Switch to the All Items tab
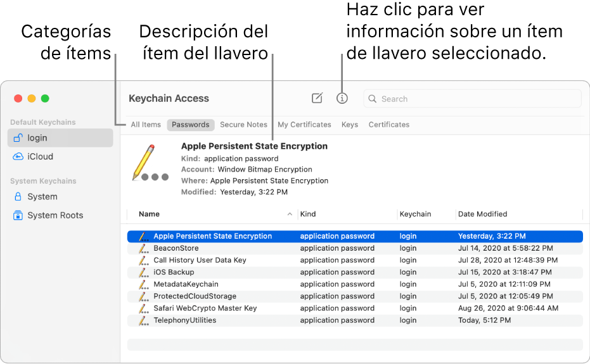The image size is (590, 364). click(x=146, y=125)
